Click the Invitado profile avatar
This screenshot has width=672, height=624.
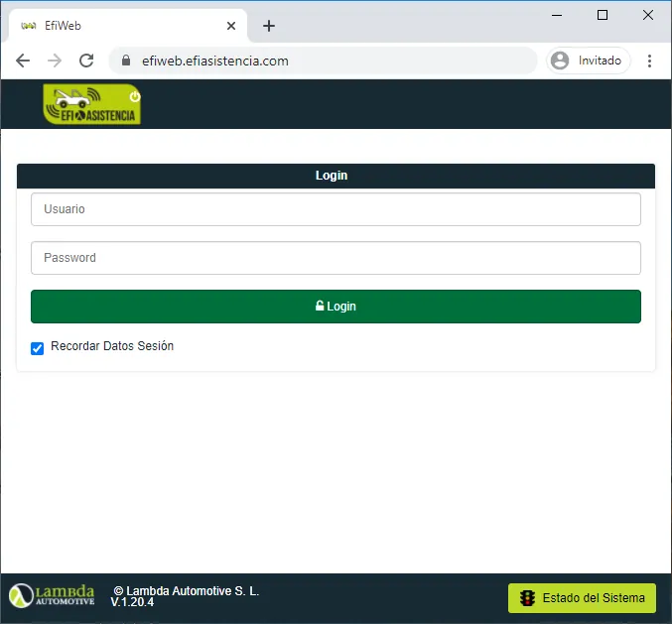[x=560, y=61]
